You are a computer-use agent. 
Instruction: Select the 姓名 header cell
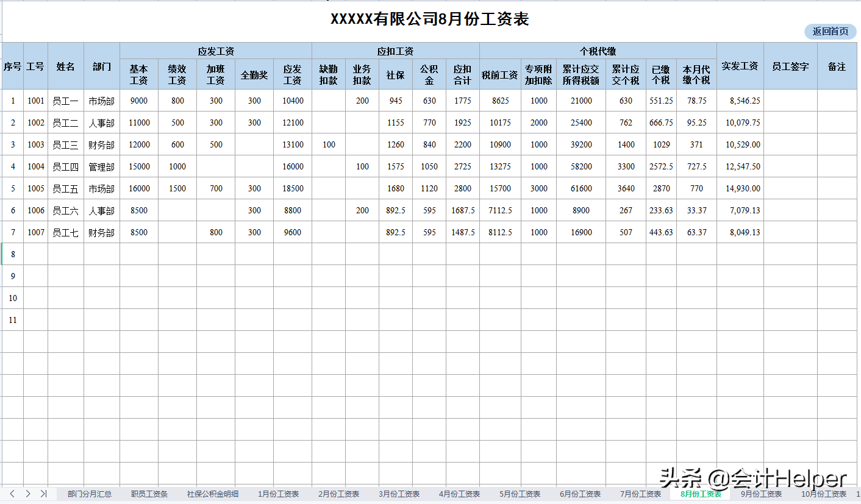click(66, 66)
